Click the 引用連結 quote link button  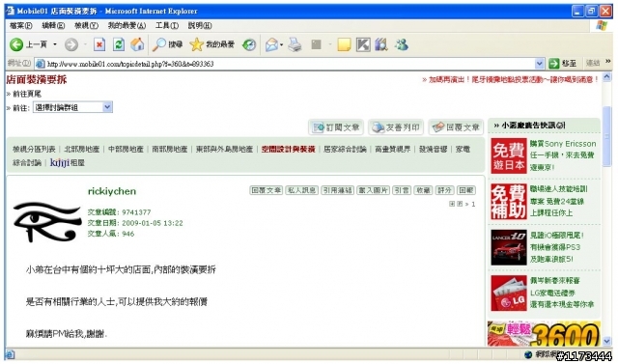[337, 190]
